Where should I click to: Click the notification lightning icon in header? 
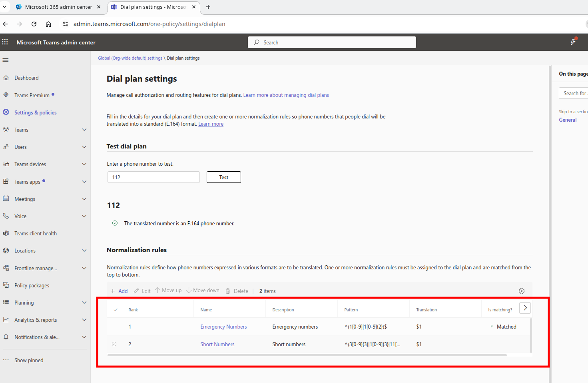coord(573,42)
